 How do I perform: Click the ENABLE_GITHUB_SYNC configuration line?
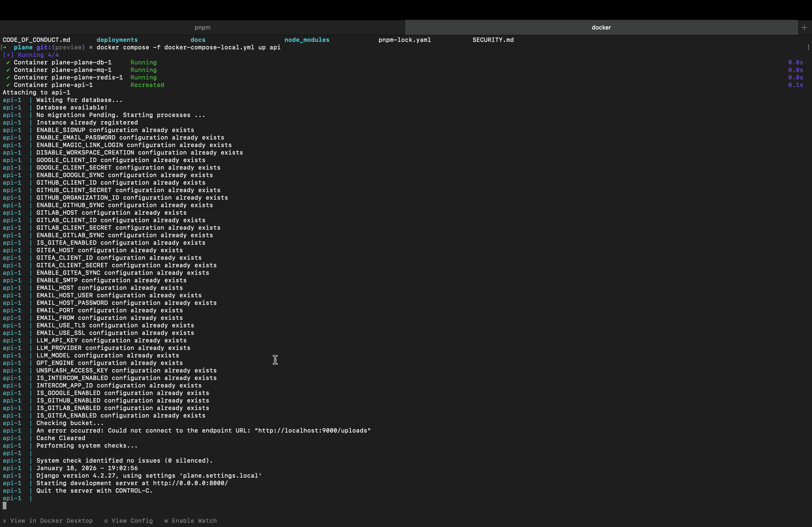pyautogui.click(x=125, y=205)
